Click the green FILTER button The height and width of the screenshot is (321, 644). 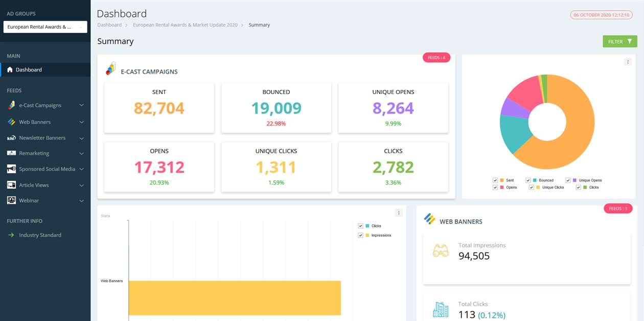click(619, 41)
